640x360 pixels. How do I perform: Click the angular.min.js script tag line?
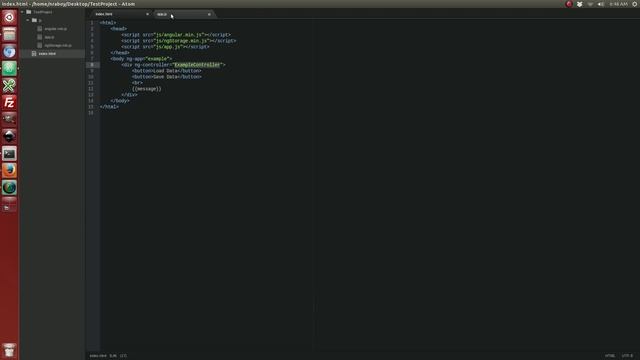(x=176, y=35)
